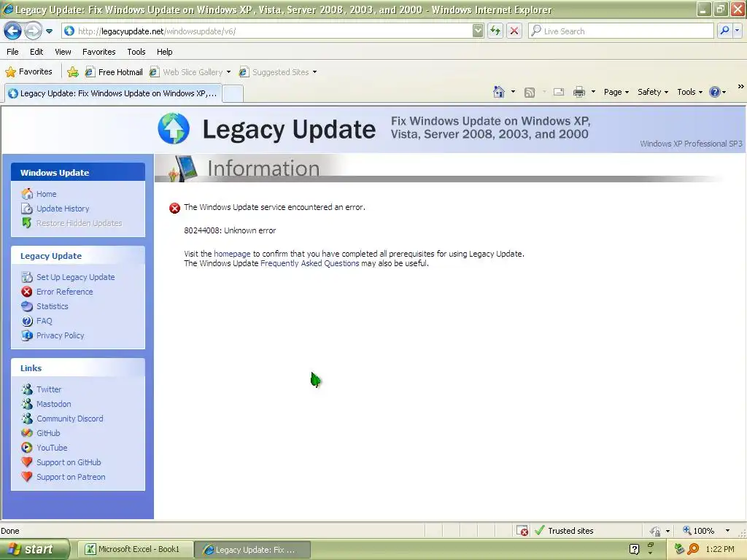The image size is (747, 560).
Task: Click the Legacy Update globe logo
Action: [x=174, y=128]
